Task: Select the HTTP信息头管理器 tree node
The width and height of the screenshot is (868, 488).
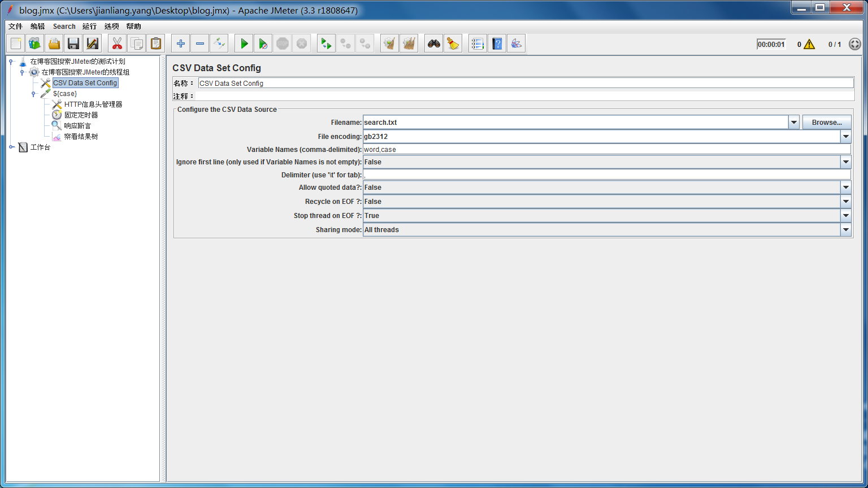Action: tap(93, 104)
